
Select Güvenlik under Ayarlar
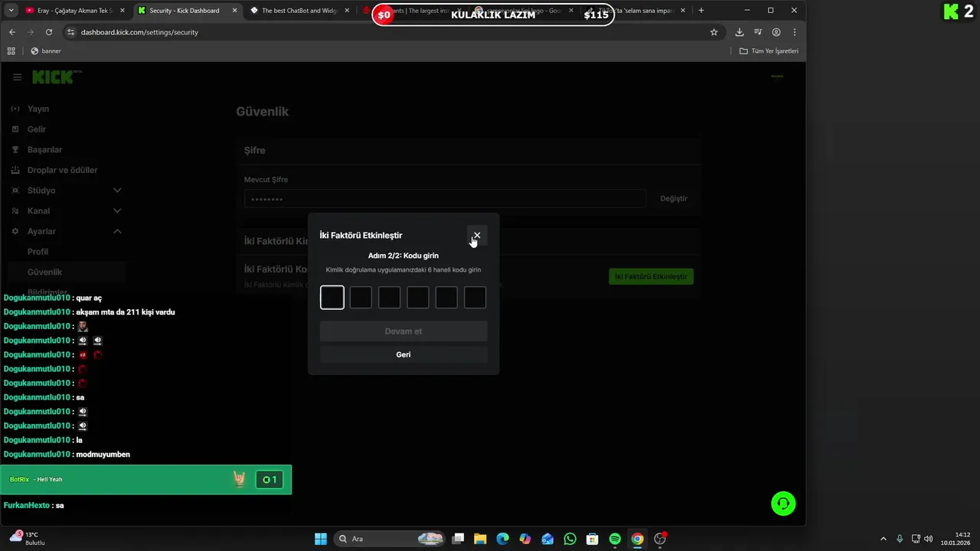point(45,272)
